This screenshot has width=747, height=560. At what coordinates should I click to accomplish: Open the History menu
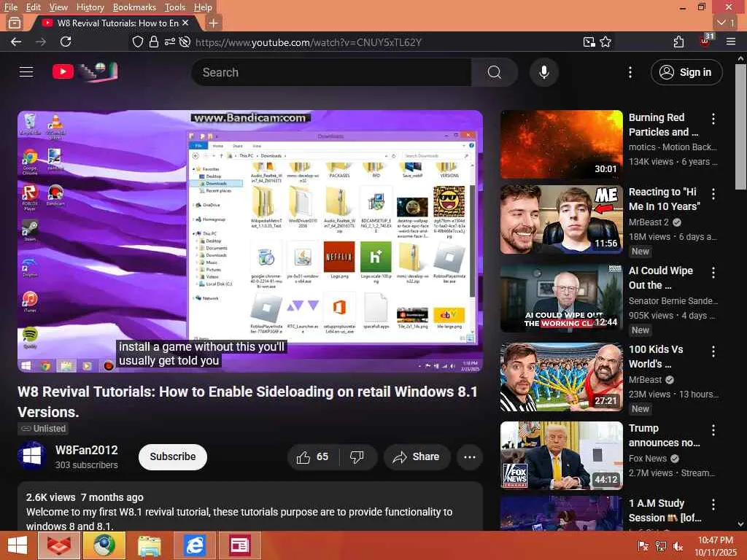click(x=90, y=7)
